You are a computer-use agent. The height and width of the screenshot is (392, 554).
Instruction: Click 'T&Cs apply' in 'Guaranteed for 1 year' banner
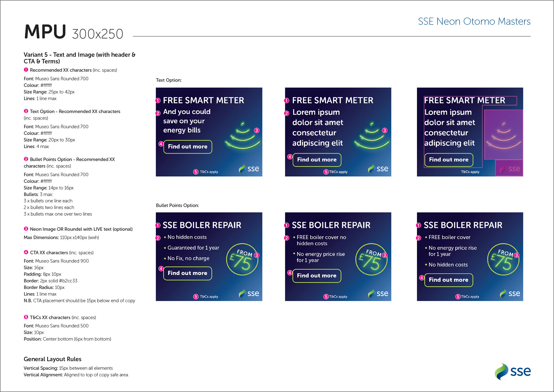[209, 297]
